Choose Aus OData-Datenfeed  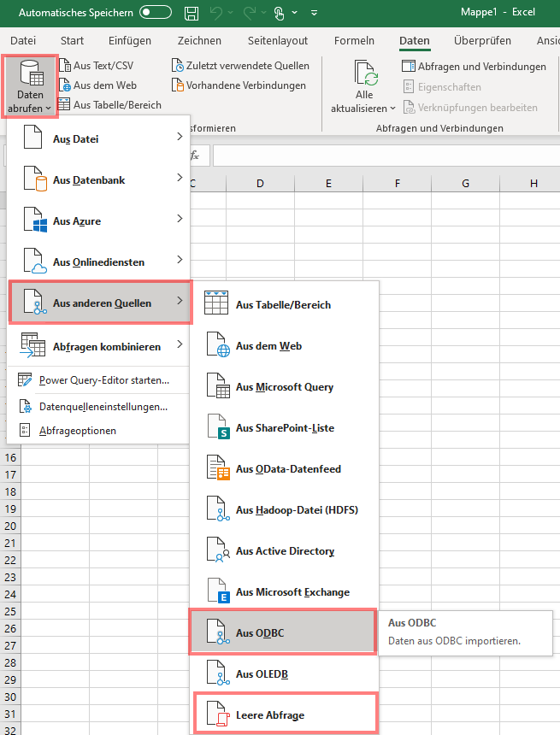(x=284, y=468)
